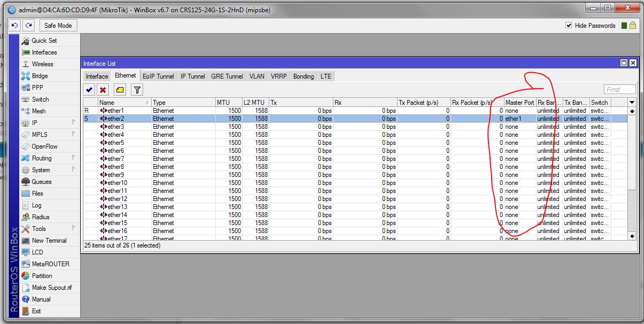The width and height of the screenshot is (644, 324).
Task: Sort by the Switch column header
Action: point(600,103)
